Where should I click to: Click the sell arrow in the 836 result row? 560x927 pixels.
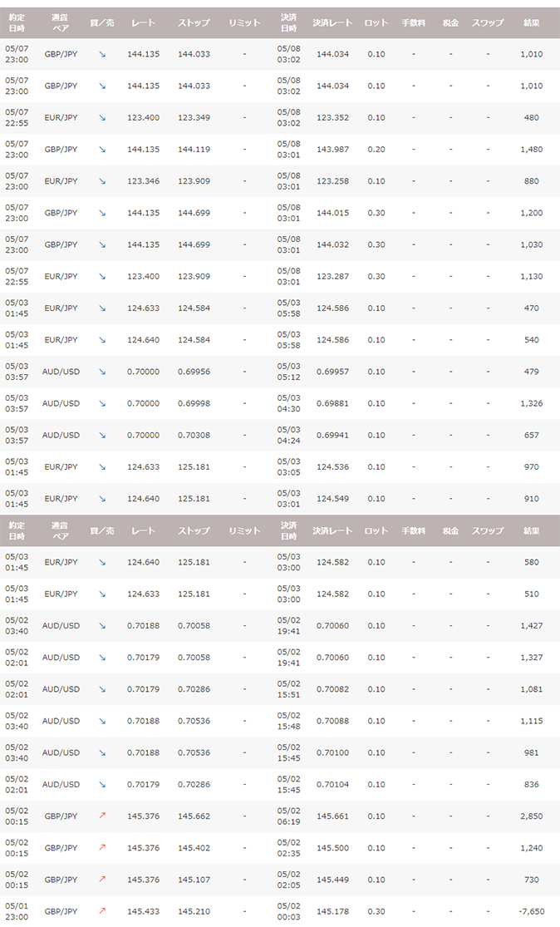[102, 784]
